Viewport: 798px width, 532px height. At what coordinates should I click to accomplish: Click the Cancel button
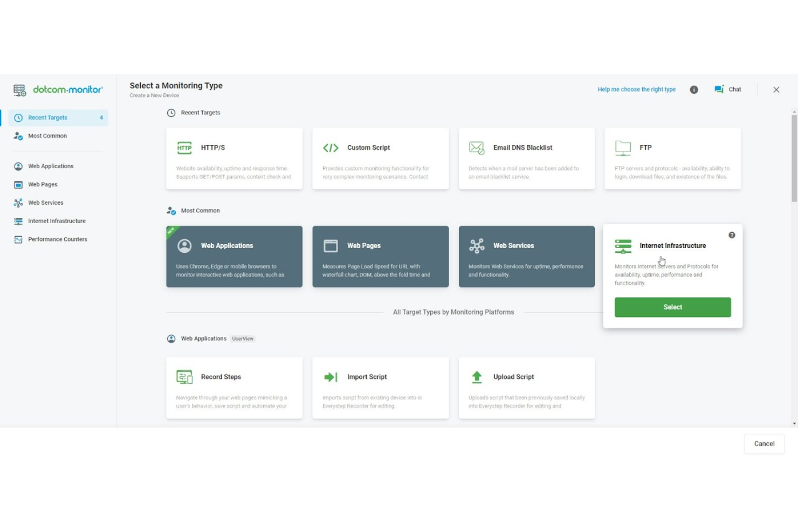[x=764, y=444]
